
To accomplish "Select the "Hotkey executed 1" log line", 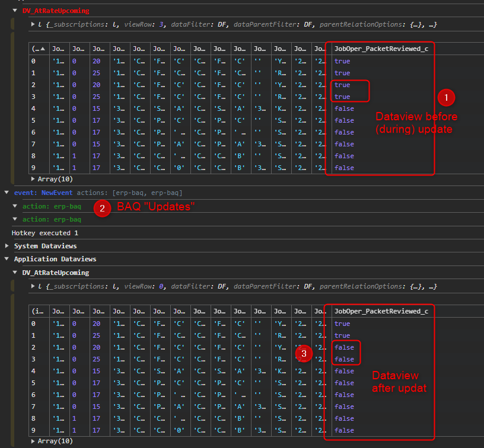I will pos(44,233).
